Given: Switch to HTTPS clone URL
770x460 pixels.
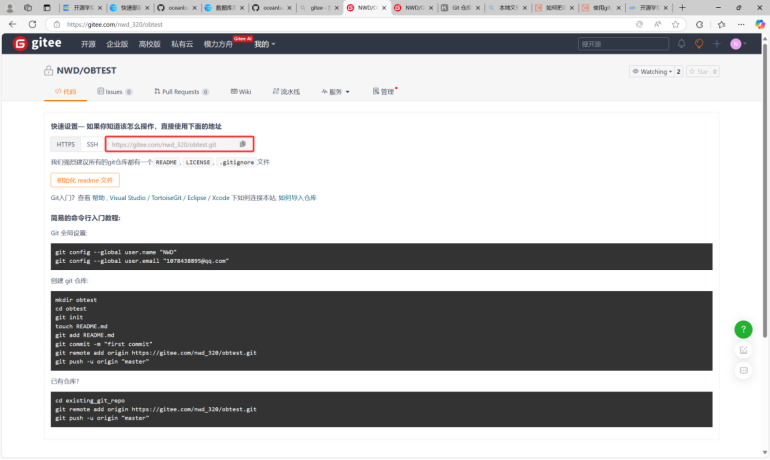Looking at the screenshot, I should tap(65, 144).
